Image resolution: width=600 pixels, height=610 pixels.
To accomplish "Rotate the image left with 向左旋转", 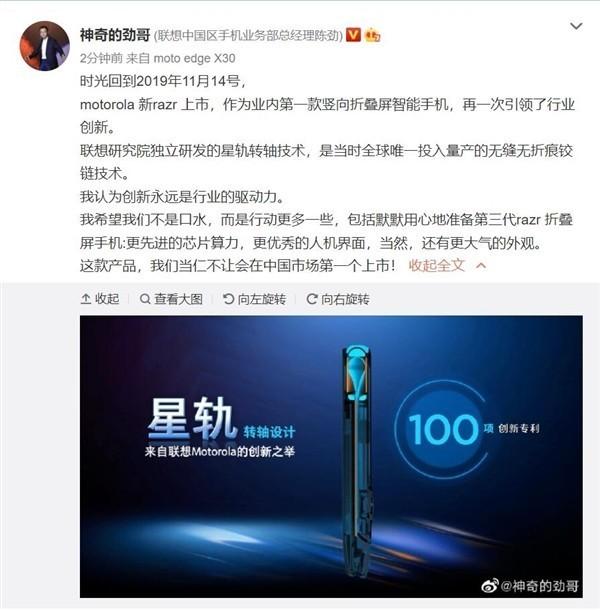I will tap(254, 299).
